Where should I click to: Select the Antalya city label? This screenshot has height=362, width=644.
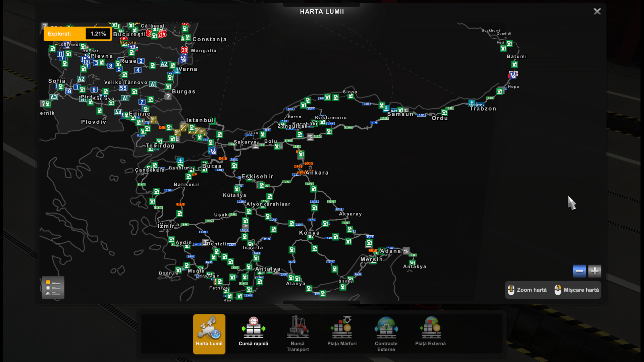pos(268,269)
